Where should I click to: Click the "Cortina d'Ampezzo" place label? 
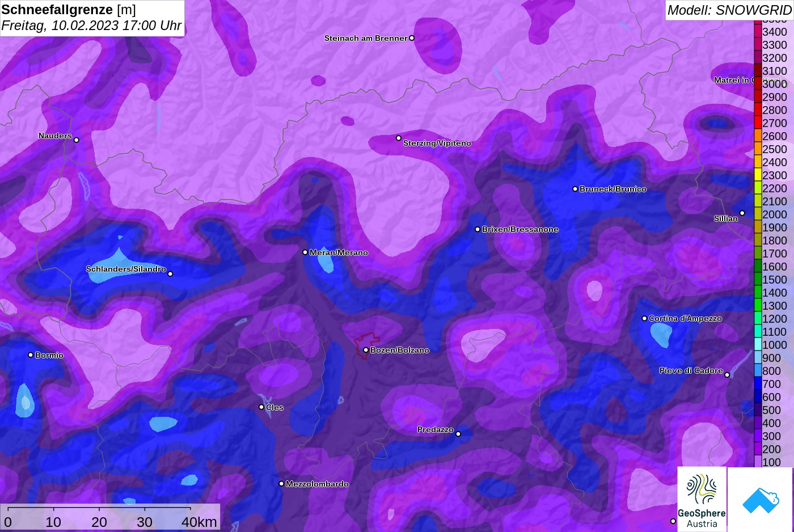(685, 318)
